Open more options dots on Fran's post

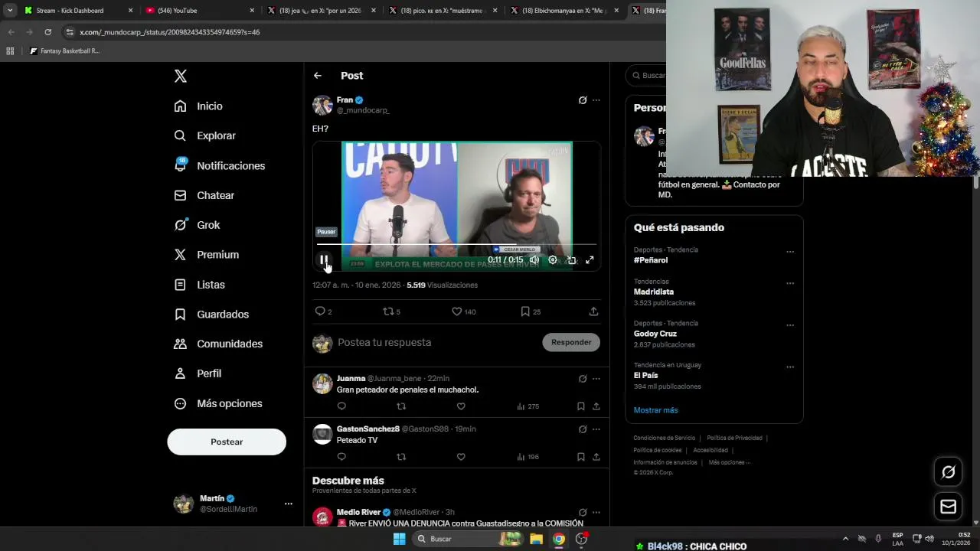pyautogui.click(x=596, y=100)
